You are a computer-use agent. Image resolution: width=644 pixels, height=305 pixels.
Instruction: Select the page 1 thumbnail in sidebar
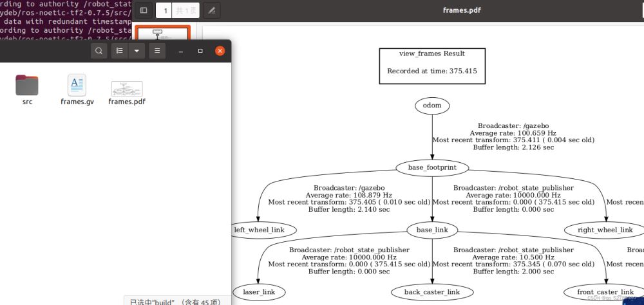coord(163,33)
